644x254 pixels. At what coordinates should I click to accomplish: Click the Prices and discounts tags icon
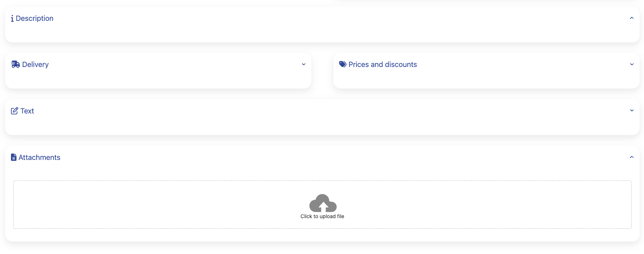(x=343, y=64)
